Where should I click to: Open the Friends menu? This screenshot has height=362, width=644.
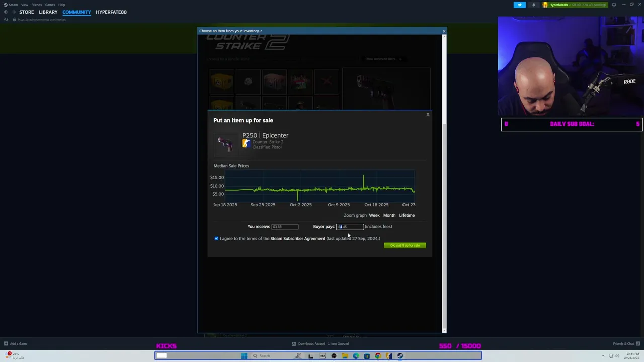point(37,5)
